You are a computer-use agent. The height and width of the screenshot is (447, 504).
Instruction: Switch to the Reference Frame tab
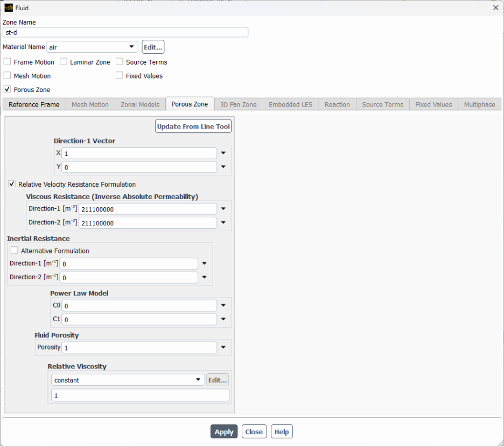pyautogui.click(x=34, y=105)
